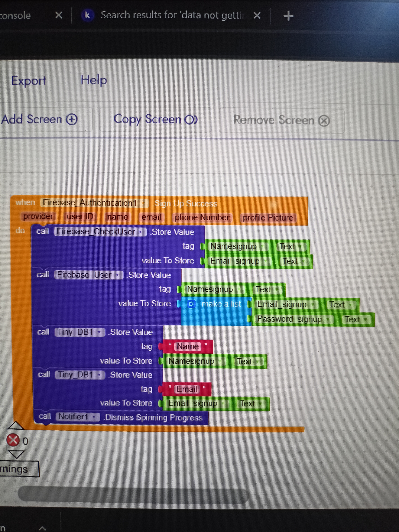
Task: Select the user ID event parameter
Action: click(x=80, y=216)
